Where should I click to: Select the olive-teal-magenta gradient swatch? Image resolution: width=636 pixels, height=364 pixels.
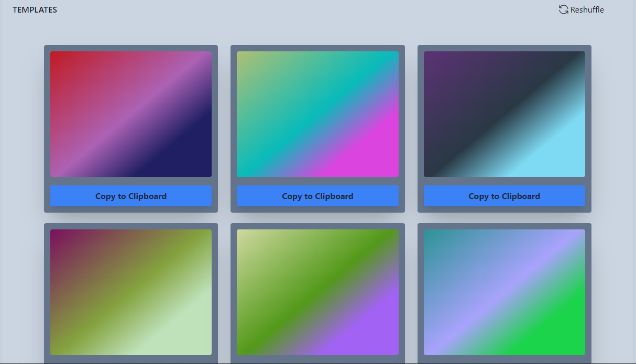317,114
